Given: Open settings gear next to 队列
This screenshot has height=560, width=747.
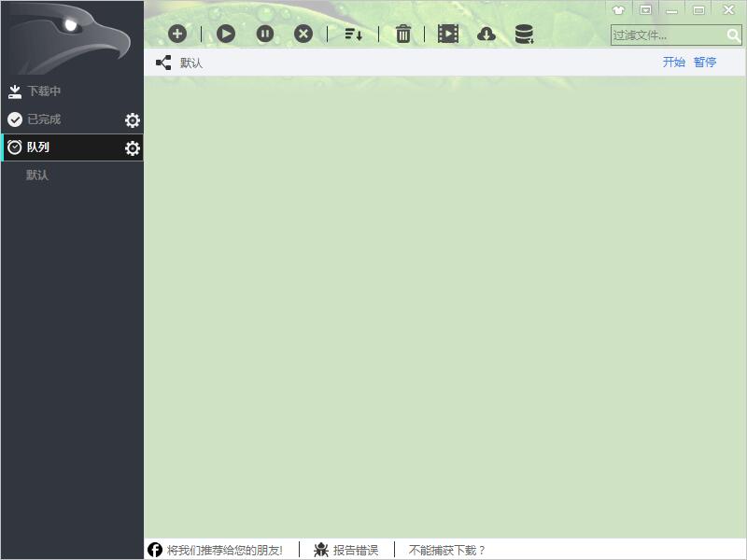Looking at the screenshot, I should pyautogui.click(x=133, y=148).
